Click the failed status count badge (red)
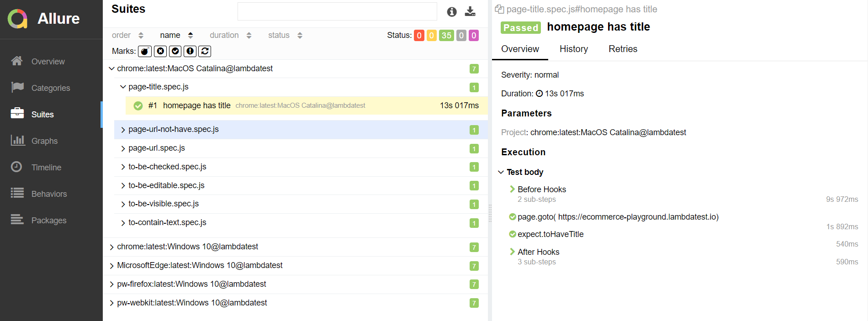The height and width of the screenshot is (321, 868). tap(419, 35)
